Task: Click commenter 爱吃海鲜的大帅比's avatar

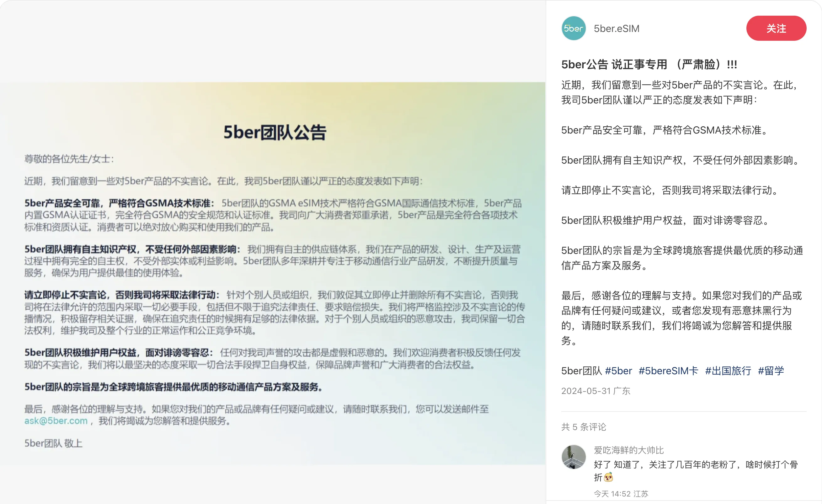Action: [x=574, y=457]
